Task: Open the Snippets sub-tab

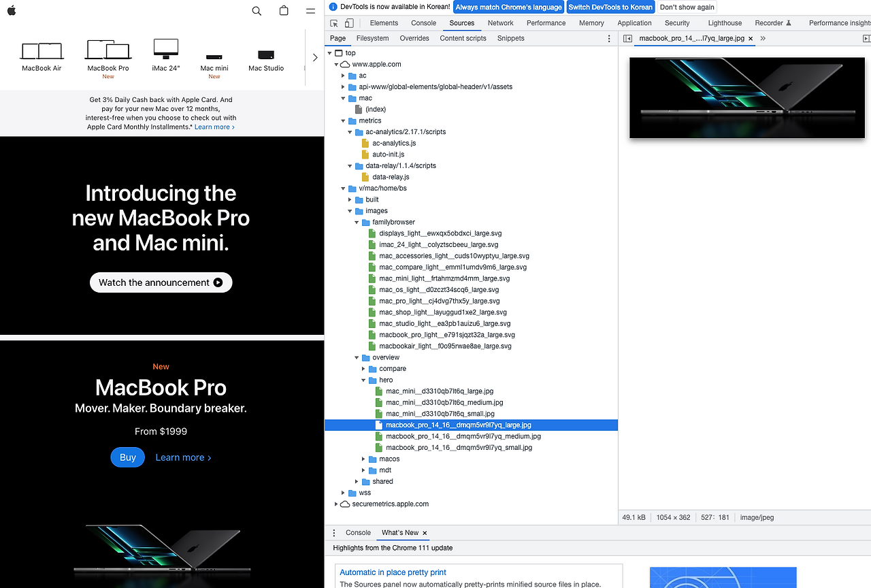Action: 510,39
